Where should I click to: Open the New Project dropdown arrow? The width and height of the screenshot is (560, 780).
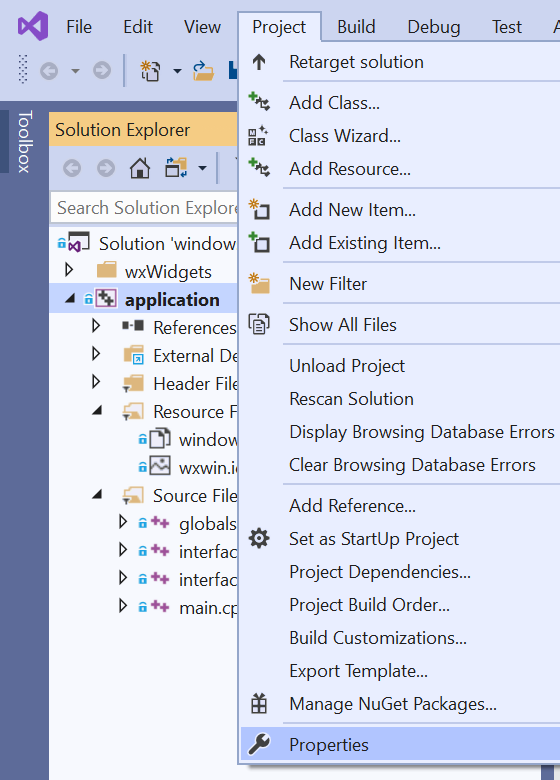click(x=177, y=71)
